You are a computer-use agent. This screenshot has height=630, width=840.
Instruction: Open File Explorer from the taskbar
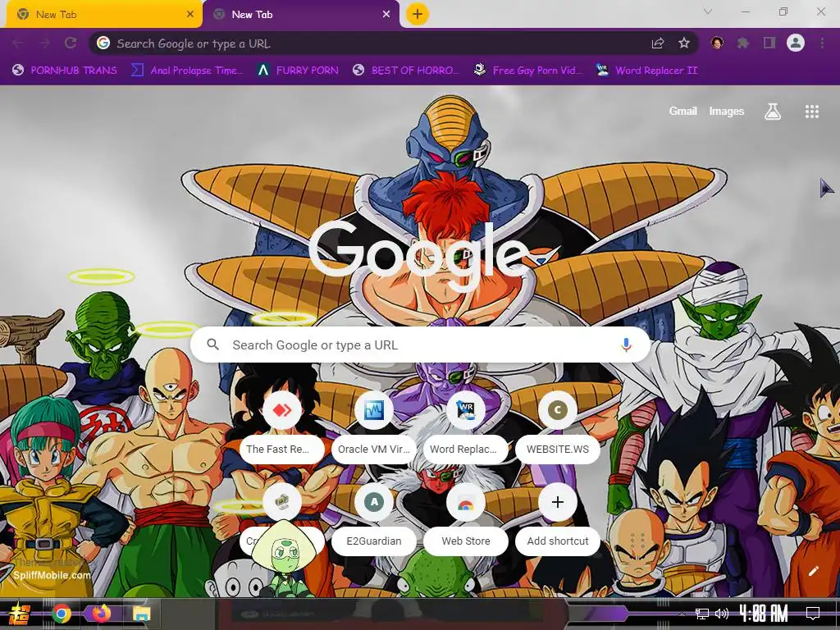[141, 614]
